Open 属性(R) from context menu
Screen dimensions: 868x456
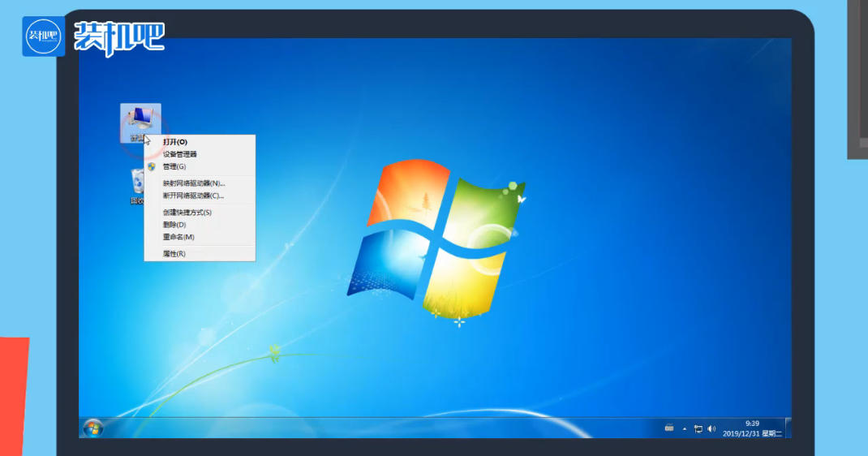(x=200, y=254)
